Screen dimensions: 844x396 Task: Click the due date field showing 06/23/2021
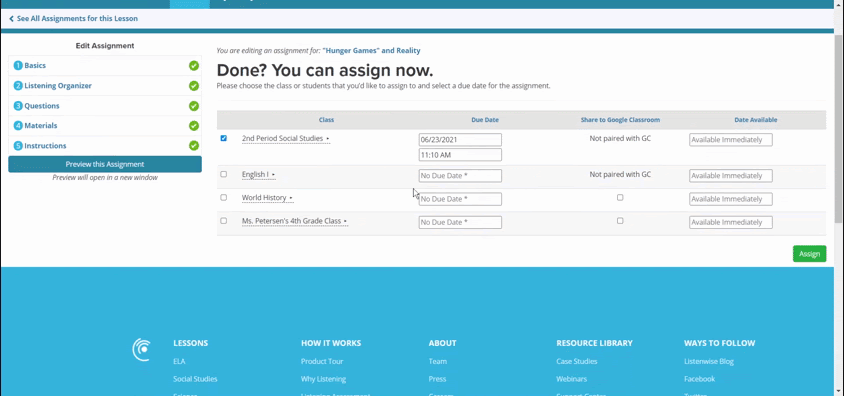point(460,140)
